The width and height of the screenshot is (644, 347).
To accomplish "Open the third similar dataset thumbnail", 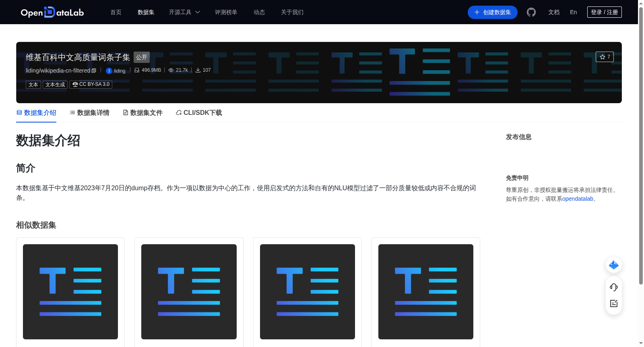I will point(308,292).
